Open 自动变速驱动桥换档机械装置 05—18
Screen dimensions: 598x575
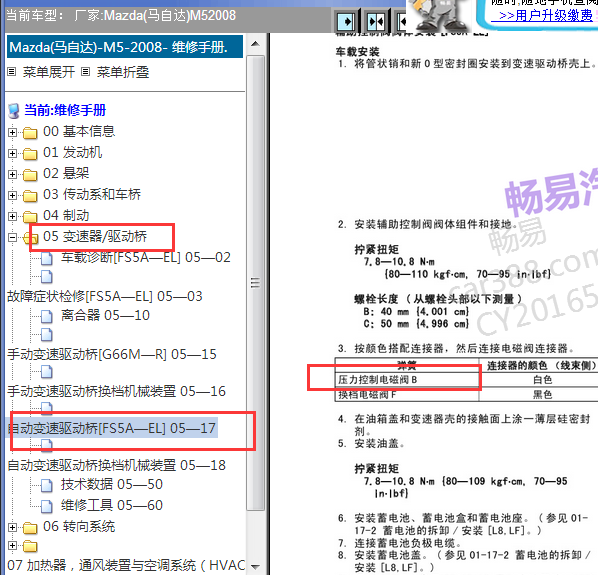point(117,465)
